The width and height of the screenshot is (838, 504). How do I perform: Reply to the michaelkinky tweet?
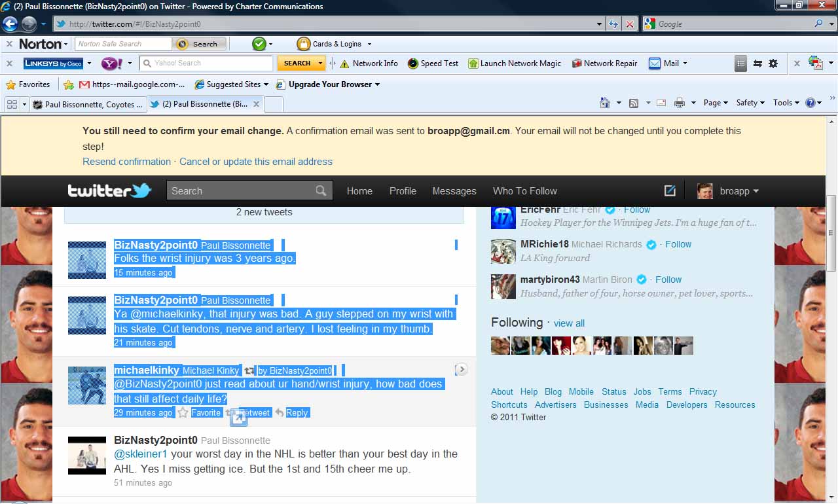(291, 412)
